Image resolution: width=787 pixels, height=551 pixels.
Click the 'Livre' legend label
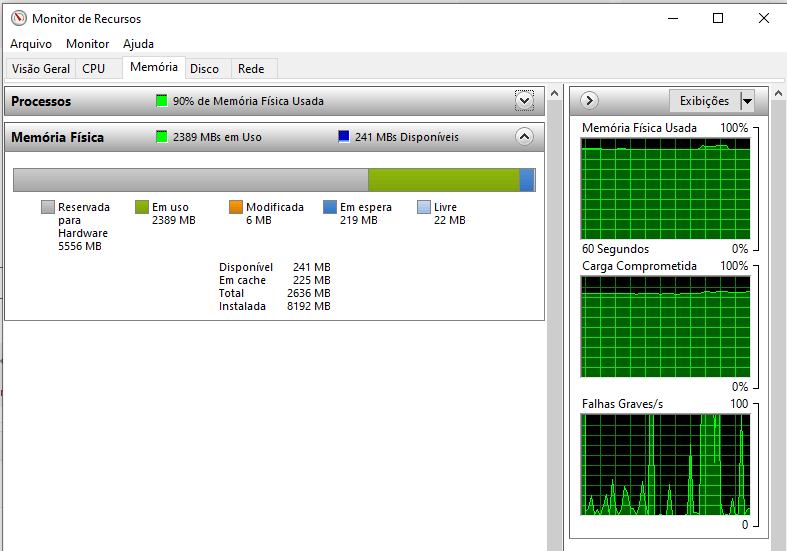click(x=445, y=207)
